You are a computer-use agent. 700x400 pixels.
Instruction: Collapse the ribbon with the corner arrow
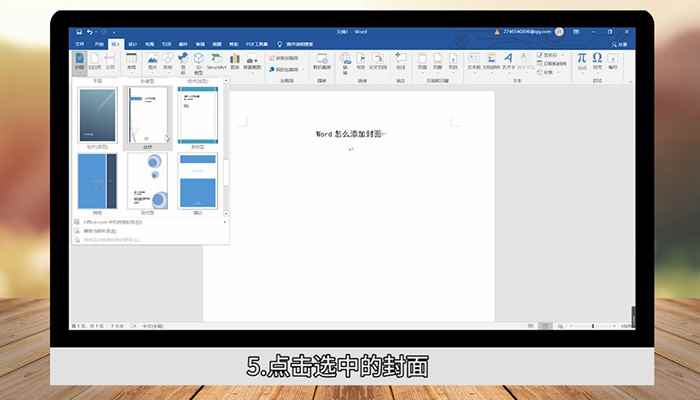tap(630, 82)
